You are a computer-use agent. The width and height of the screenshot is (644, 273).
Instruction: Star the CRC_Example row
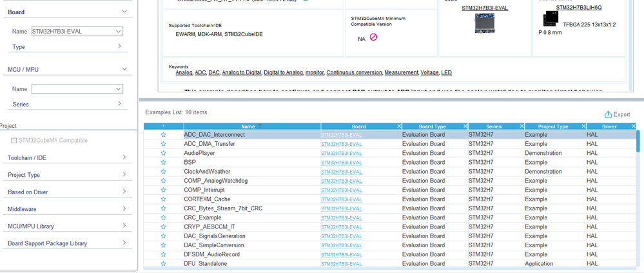(164, 217)
